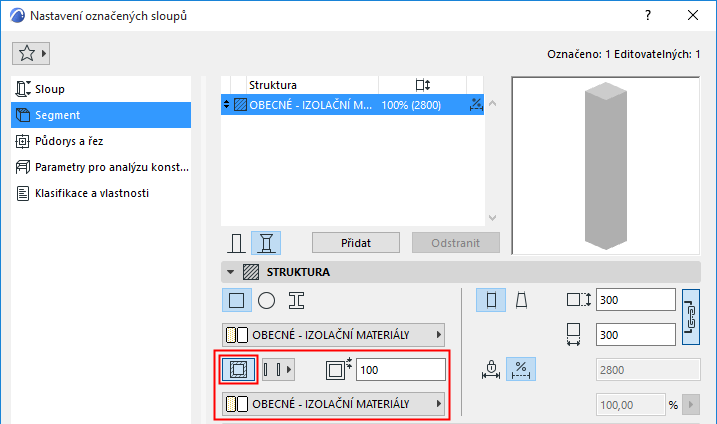Click the veneer thickness field showing 100
This screenshot has height=424, width=717.
tap(400, 369)
